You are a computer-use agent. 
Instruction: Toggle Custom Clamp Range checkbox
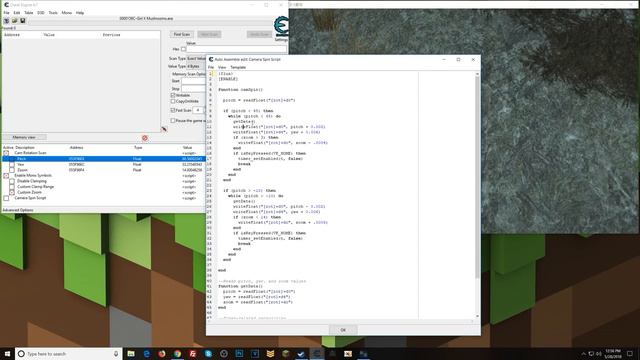pos(12,187)
